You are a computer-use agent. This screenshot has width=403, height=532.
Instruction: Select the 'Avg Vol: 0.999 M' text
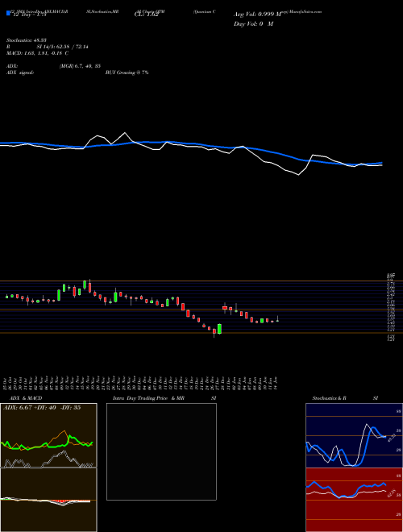258,15
